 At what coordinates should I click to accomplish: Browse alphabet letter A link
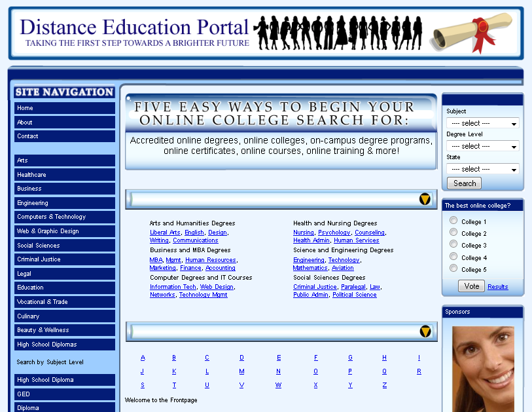(x=143, y=358)
